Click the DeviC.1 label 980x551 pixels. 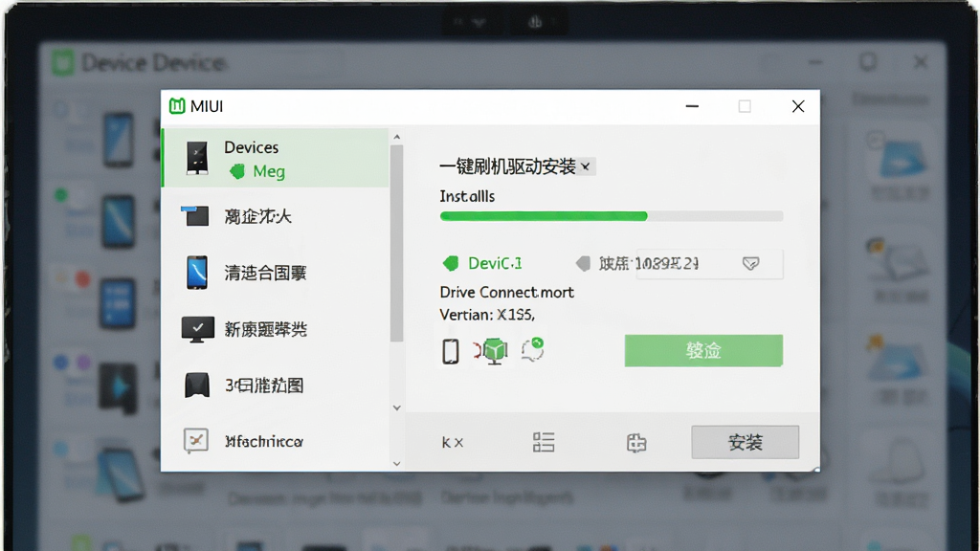495,264
